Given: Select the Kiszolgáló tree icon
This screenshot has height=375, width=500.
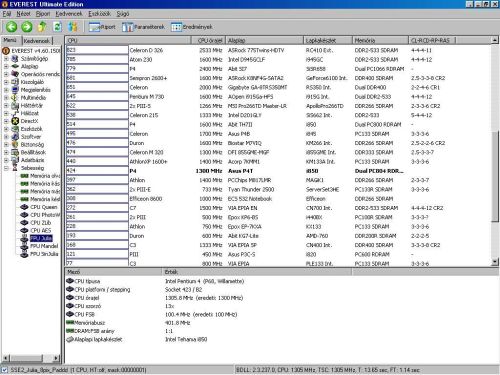Looking at the screenshot, I should coord(15,82).
